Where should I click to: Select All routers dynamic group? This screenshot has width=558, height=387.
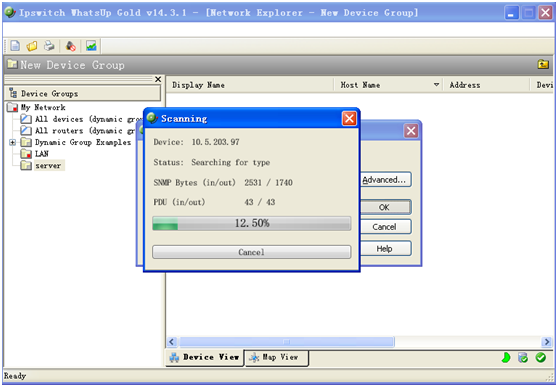(x=85, y=131)
